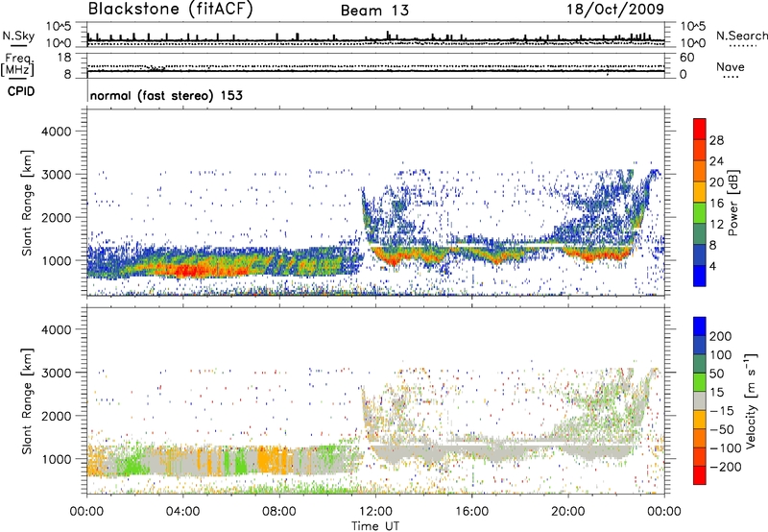Click the '04:00' time tick label
The image size is (768, 532).
183,512
